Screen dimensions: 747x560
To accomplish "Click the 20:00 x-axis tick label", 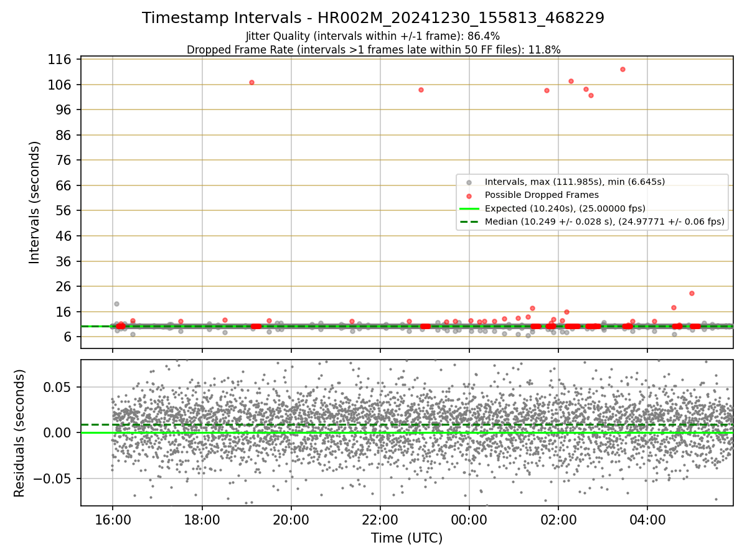I will tap(291, 519).
